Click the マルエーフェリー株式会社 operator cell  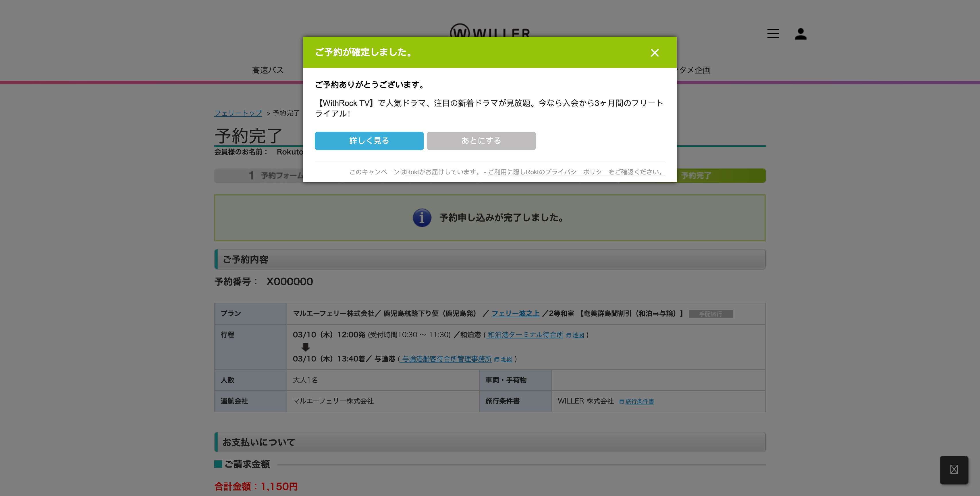tap(383, 401)
